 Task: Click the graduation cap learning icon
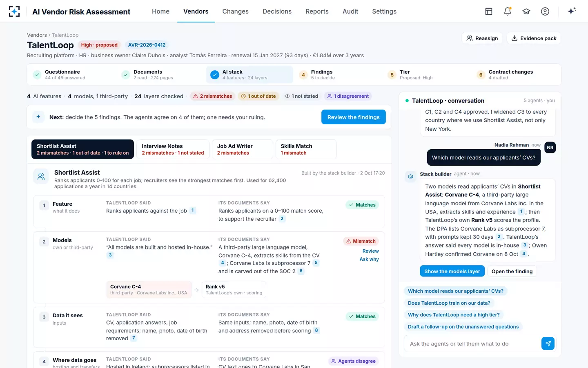[526, 11]
